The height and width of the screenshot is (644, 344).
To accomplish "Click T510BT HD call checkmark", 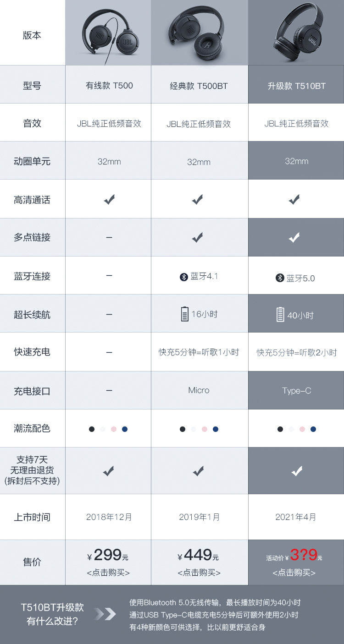I will 294,199.
